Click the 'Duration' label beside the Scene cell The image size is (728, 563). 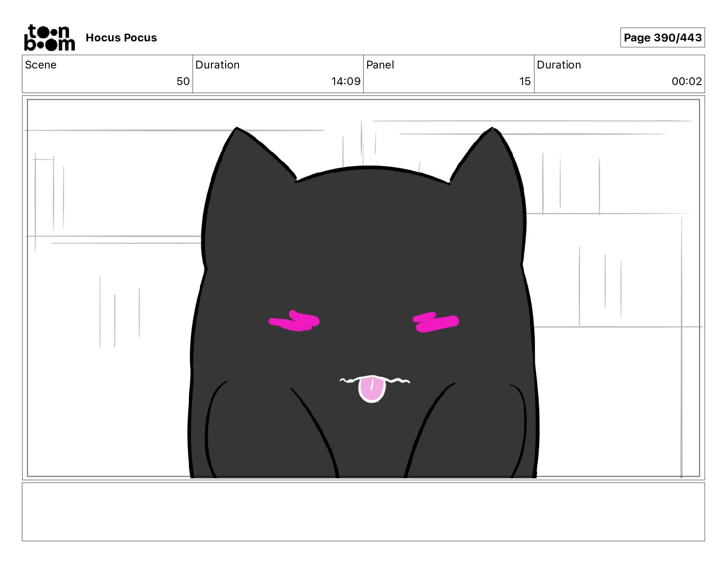coord(217,65)
